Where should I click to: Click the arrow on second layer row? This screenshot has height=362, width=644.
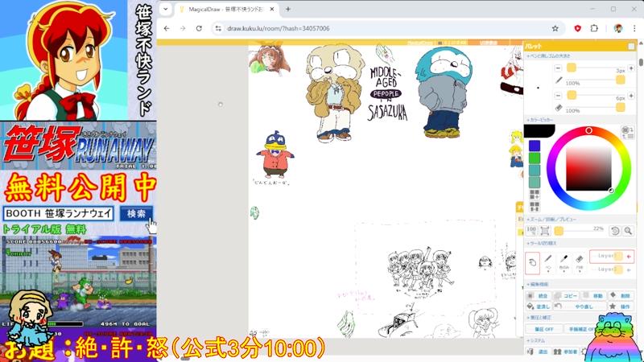pyautogui.click(x=629, y=269)
